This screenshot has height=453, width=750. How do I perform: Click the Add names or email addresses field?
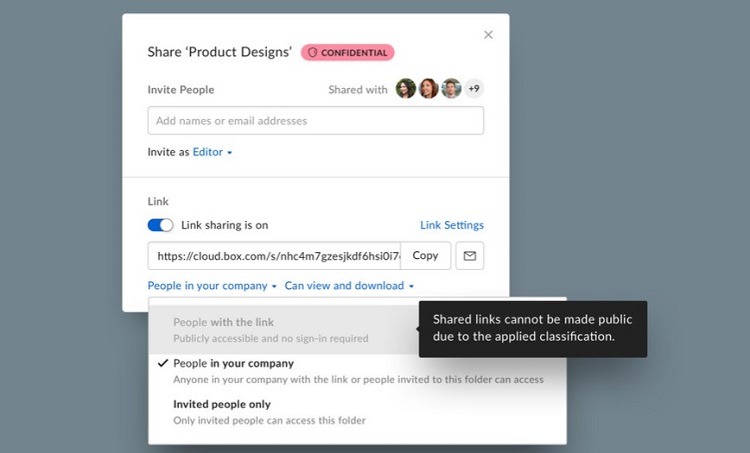[316, 121]
